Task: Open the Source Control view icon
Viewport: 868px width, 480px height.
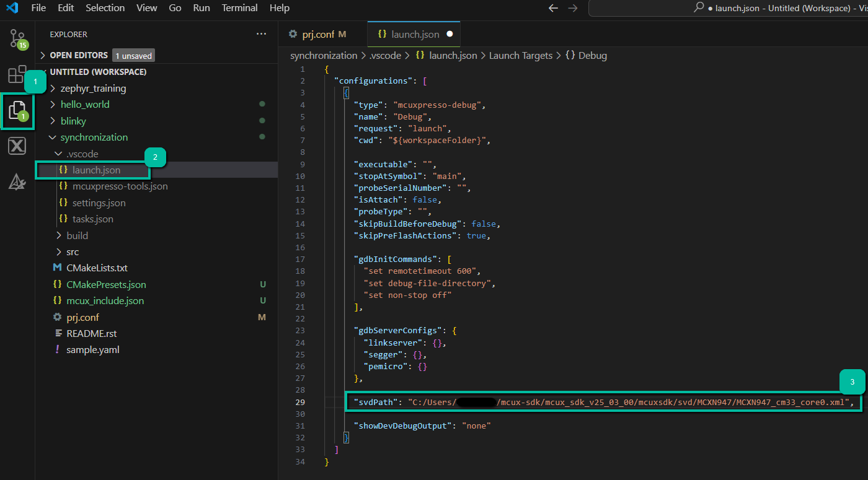Action: pyautogui.click(x=17, y=39)
